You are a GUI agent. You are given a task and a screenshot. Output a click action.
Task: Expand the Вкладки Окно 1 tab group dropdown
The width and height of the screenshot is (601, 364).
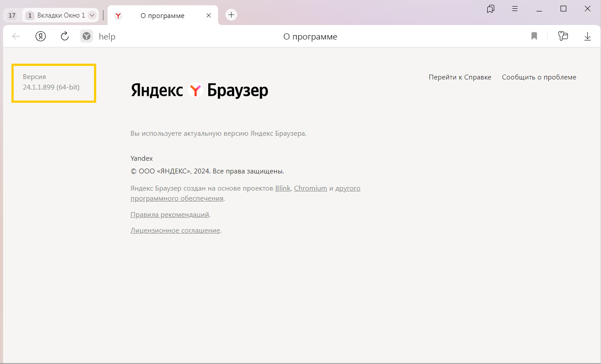(x=92, y=15)
